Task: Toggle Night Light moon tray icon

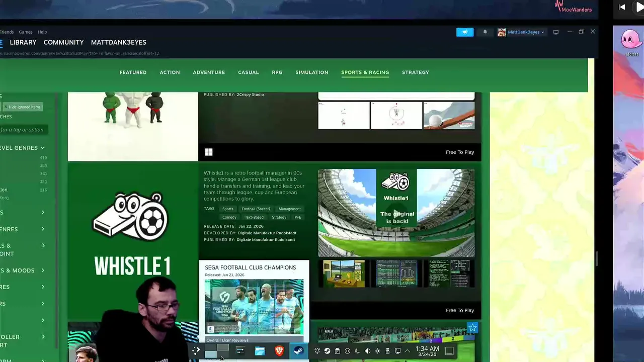Action: (357, 351)
